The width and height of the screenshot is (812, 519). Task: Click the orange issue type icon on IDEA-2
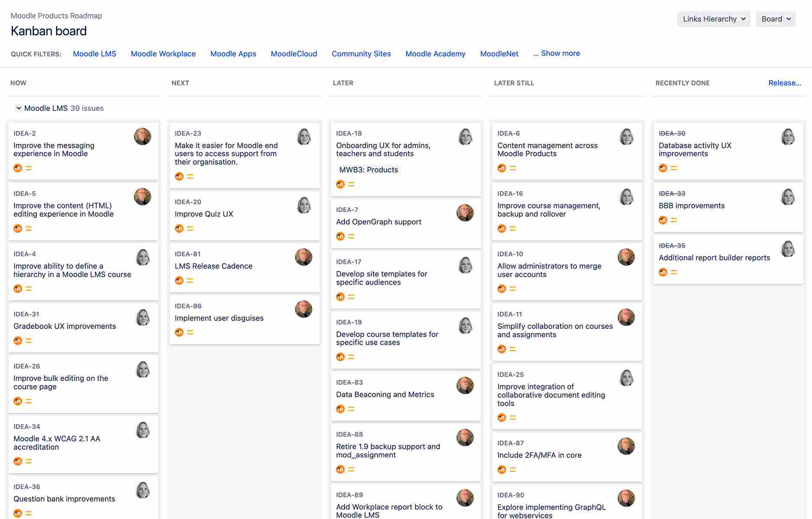pos(18,168)
